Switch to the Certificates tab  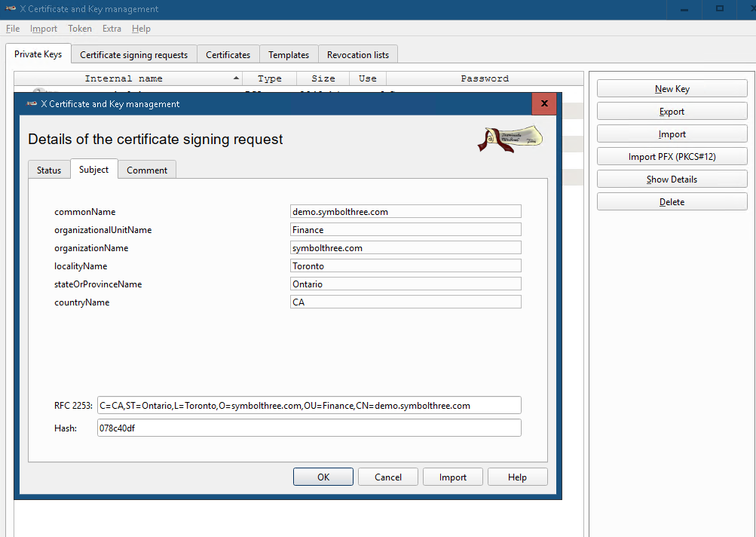228,54
